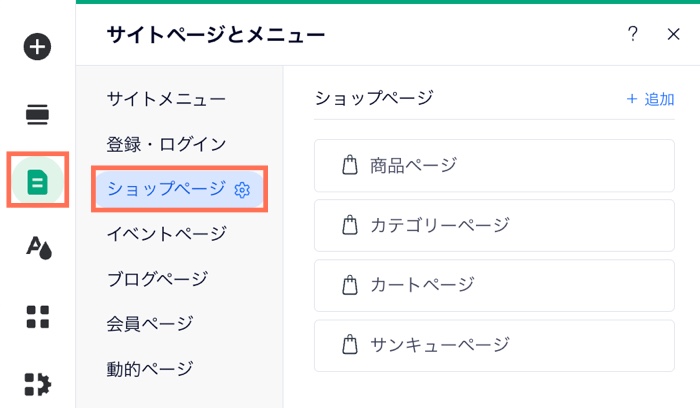The image size is (700, 408).
Task: Click the + 追加 link
Action: tap(650, 99)
